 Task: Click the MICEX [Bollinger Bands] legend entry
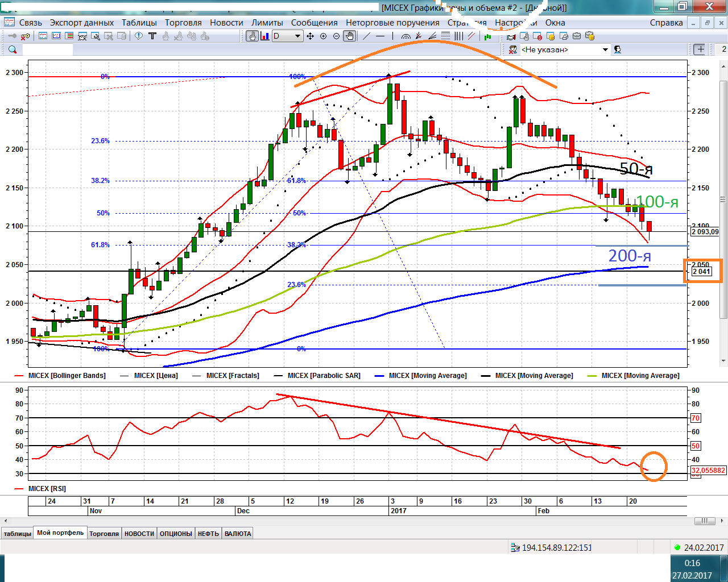60,376
